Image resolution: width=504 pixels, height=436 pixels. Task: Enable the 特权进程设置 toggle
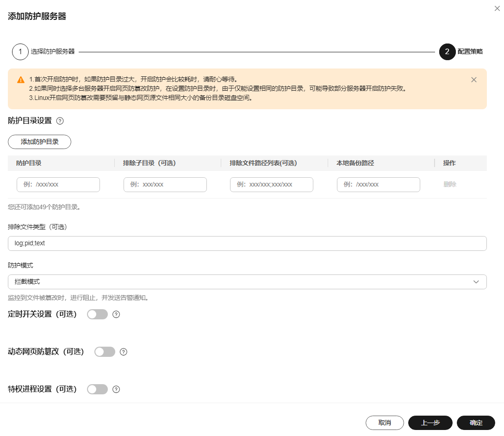point(97,389)
